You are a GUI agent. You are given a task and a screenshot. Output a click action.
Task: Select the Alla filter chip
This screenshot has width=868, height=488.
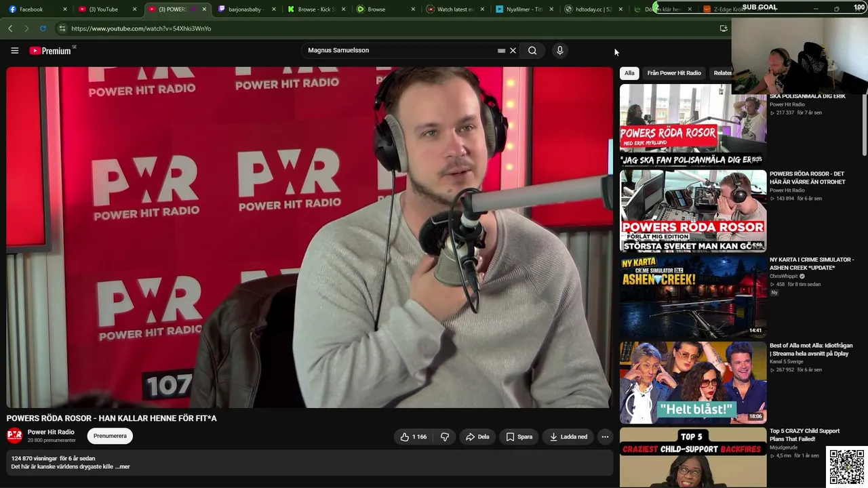pyautogui.click(x=629, y=73)
